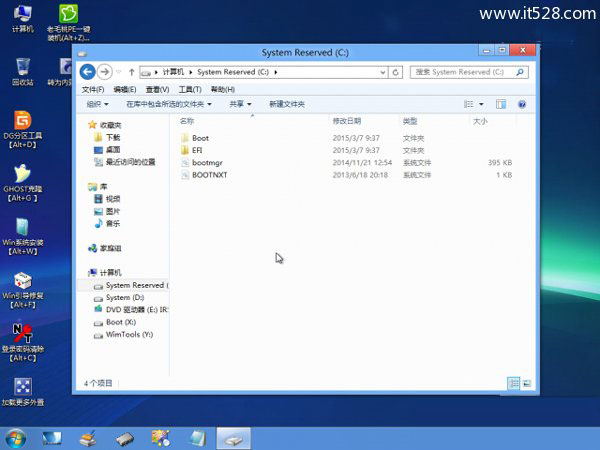Click the Windows Start orb button

[16, 438]
